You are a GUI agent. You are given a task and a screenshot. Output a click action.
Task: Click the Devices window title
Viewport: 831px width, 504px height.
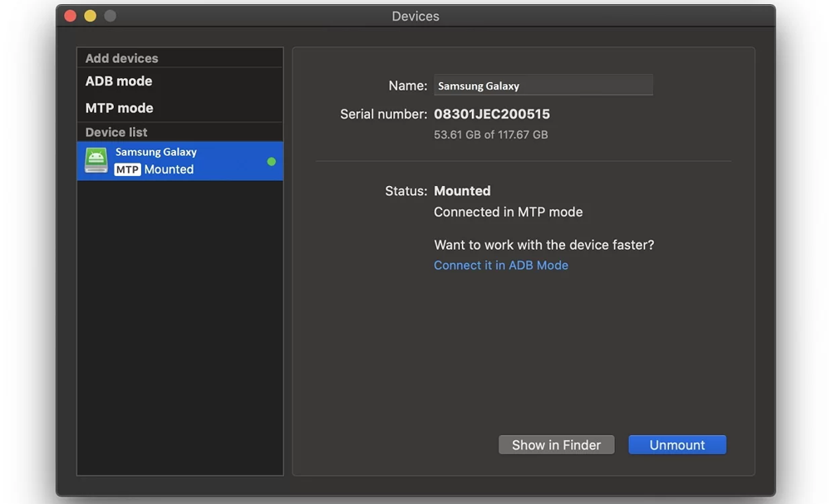415,17
